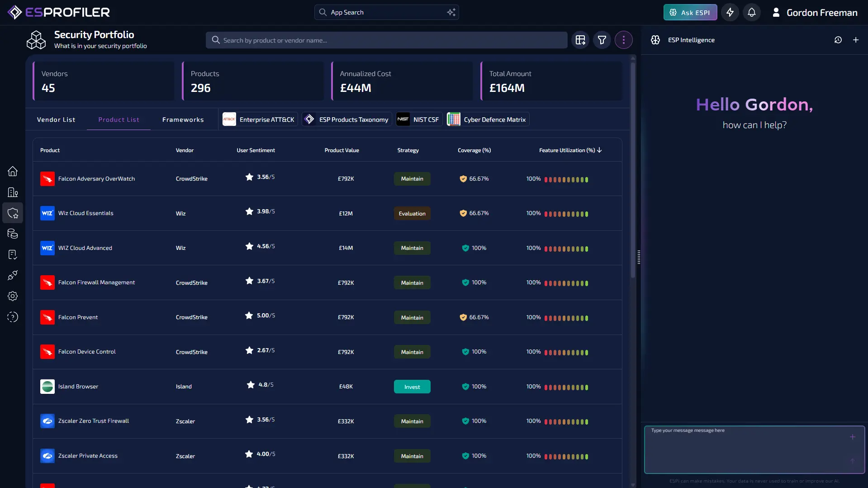Click the panel resize handle beside chat
The width and height of the screenshot is (868, 488).
click(639, 257)
